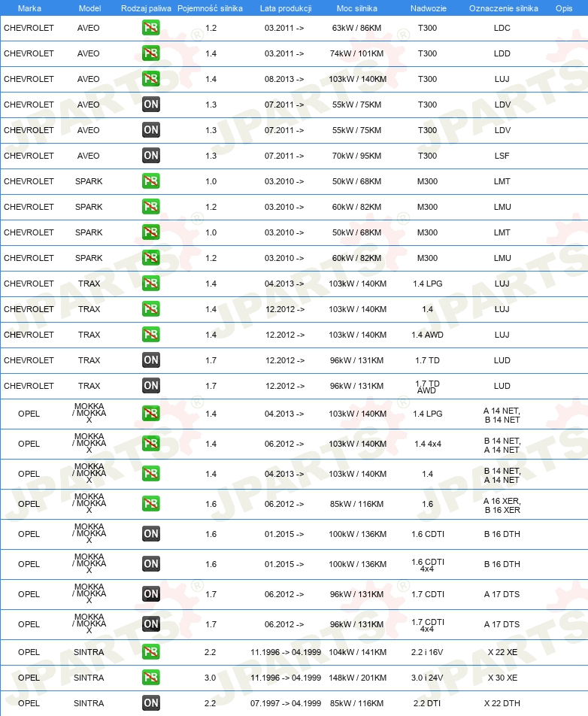588x716 pixels.
Task: Select the petrol icon for SINTRA 2.2 i 16V
Action: point(150,652)
